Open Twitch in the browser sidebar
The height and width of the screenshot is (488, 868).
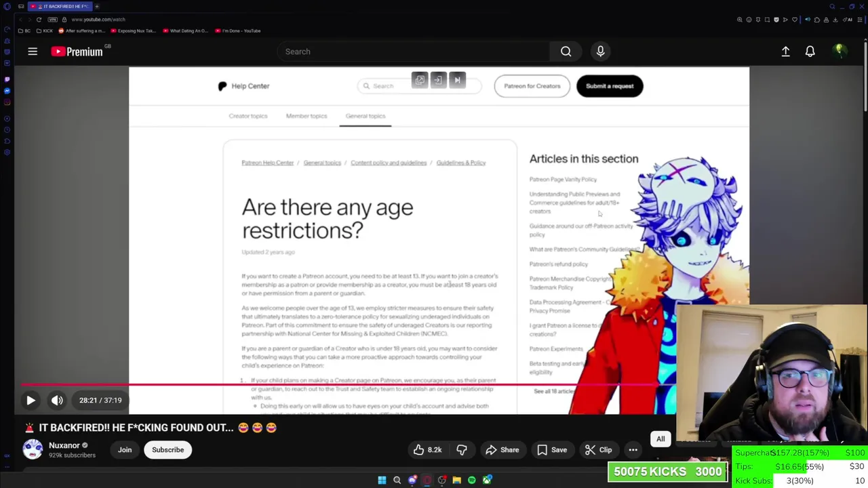7,79
